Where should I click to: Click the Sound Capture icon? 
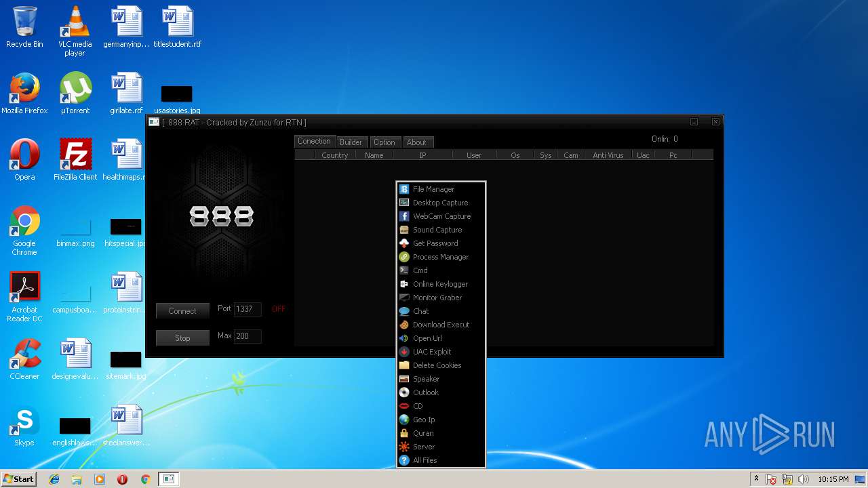(404, 230)
